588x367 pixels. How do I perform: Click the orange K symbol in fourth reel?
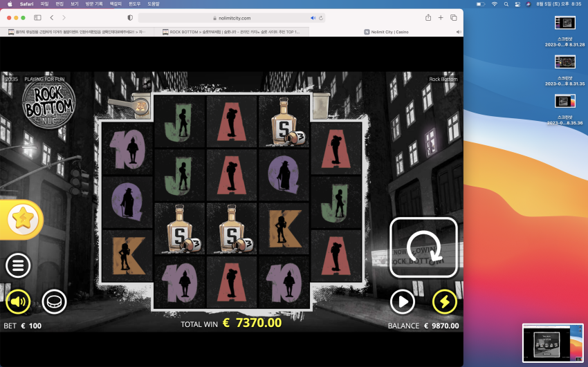pyautogui.click(x=284, y=229)
